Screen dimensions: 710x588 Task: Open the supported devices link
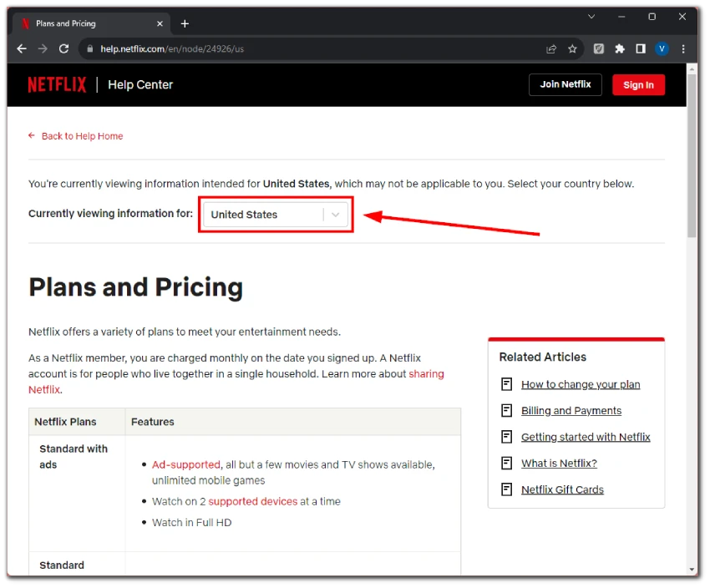tap(252, 501)
